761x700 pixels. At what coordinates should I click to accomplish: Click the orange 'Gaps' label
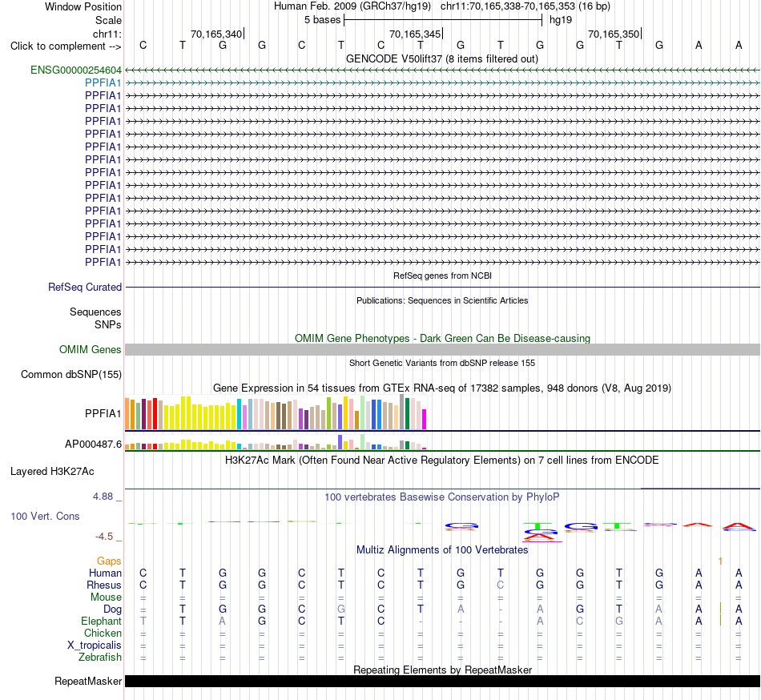pos(109,561)
